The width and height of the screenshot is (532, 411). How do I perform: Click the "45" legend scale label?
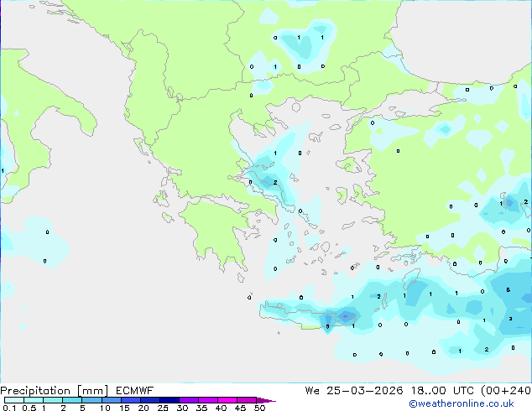[x=240, y=408]
